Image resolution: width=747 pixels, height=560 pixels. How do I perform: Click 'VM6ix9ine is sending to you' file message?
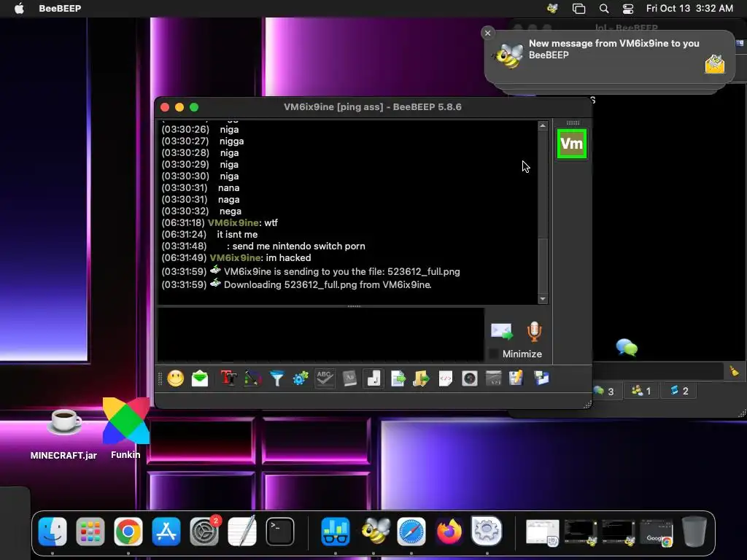(311, 271)
